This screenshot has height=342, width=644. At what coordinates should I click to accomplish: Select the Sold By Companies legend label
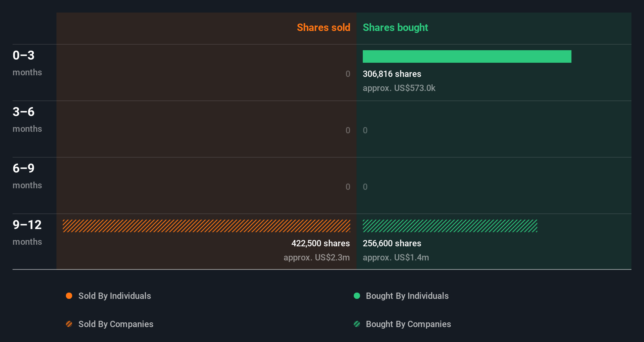[x=116, y=324]
